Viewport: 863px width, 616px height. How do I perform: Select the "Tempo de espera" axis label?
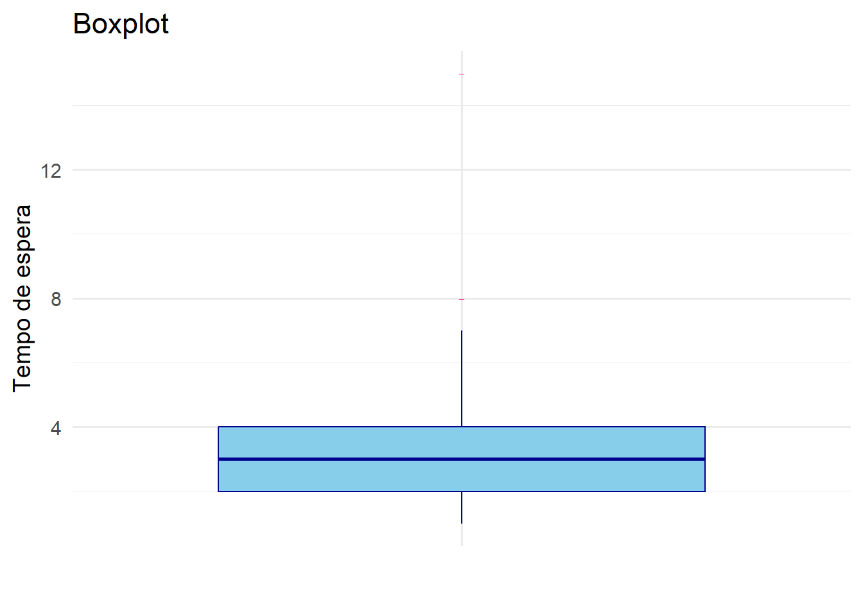pos(22,298)
